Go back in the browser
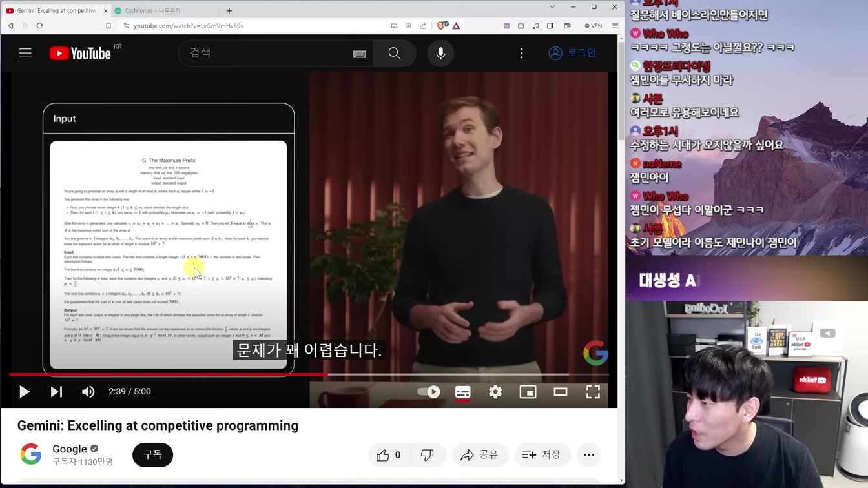This screenshot has width=868, height=488. [10, 26]
